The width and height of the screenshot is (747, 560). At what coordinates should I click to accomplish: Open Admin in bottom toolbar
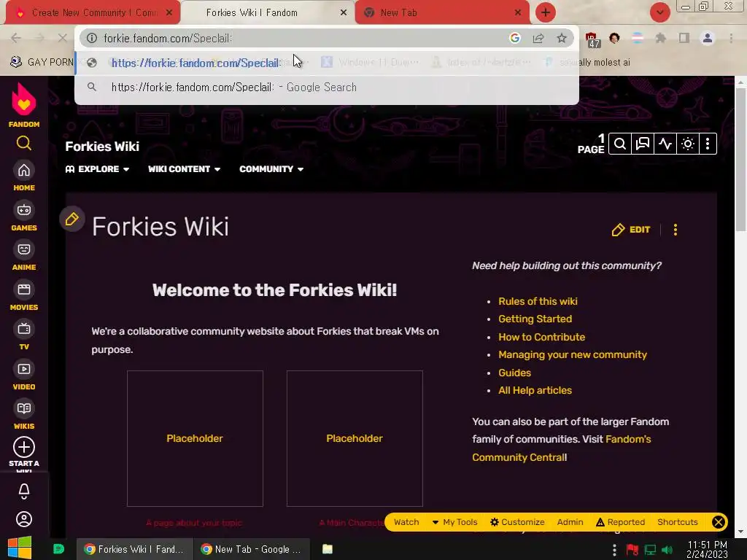pyautogui.click(x=570, y=522)
